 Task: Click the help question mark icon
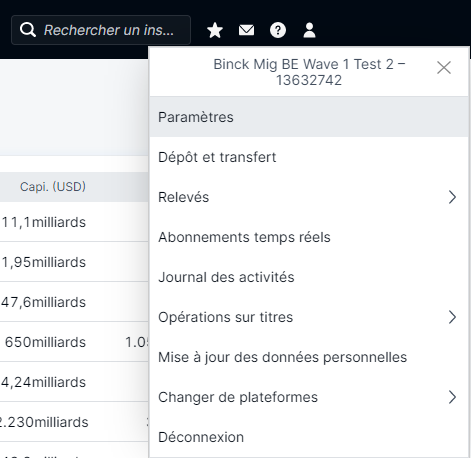(278, 30)
